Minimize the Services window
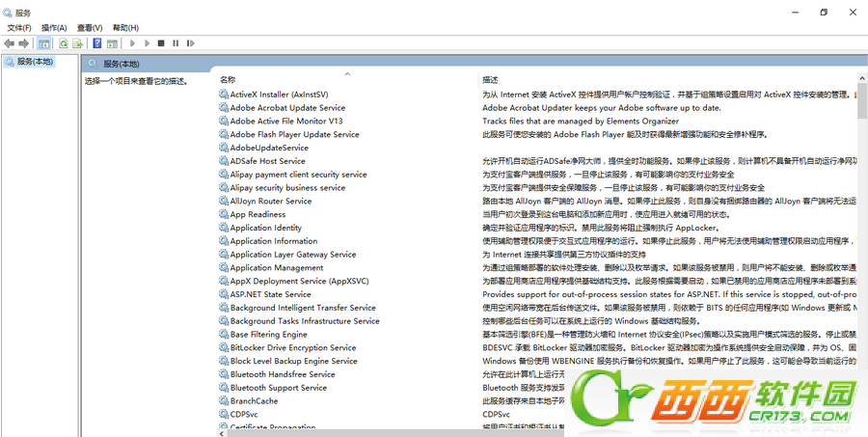868x437 pixels. [796, 13]
